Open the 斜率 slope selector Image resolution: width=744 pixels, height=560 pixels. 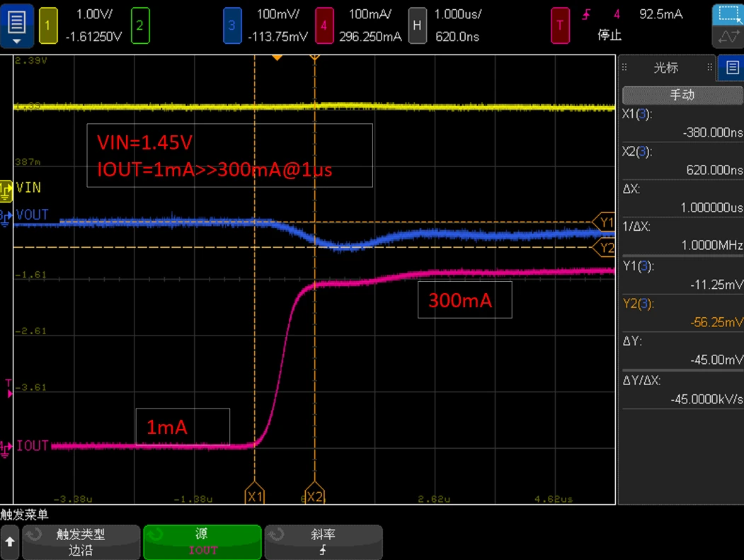pyautogui.click(x=324, y=542)
